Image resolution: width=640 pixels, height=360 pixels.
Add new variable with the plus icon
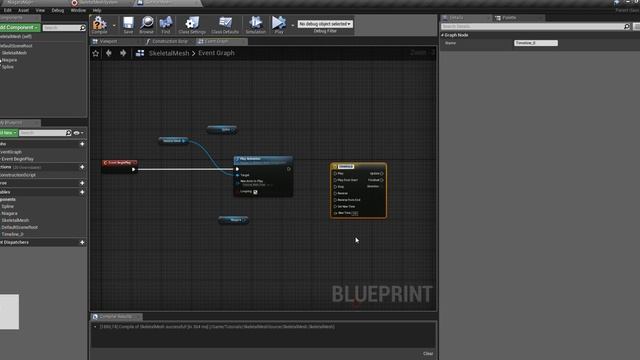tap(82, 192)
